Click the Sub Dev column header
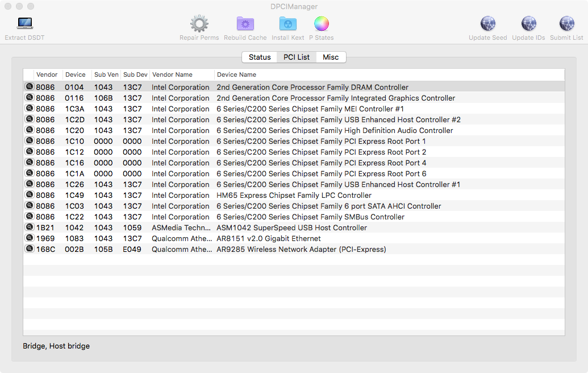Screen dimensions: 588x373 pyautogui.click(x=135, y=74)
